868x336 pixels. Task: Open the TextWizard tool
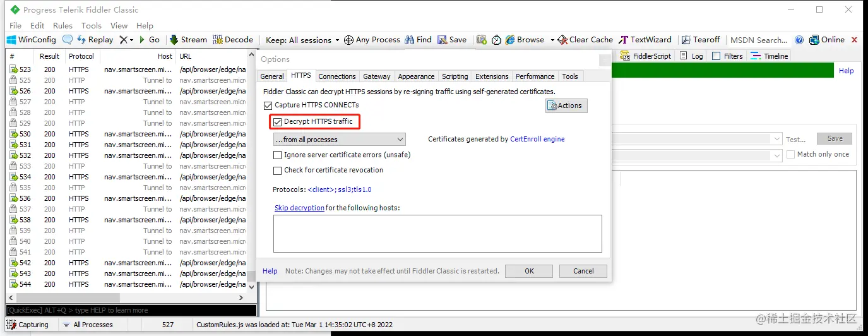coord(645,40)
